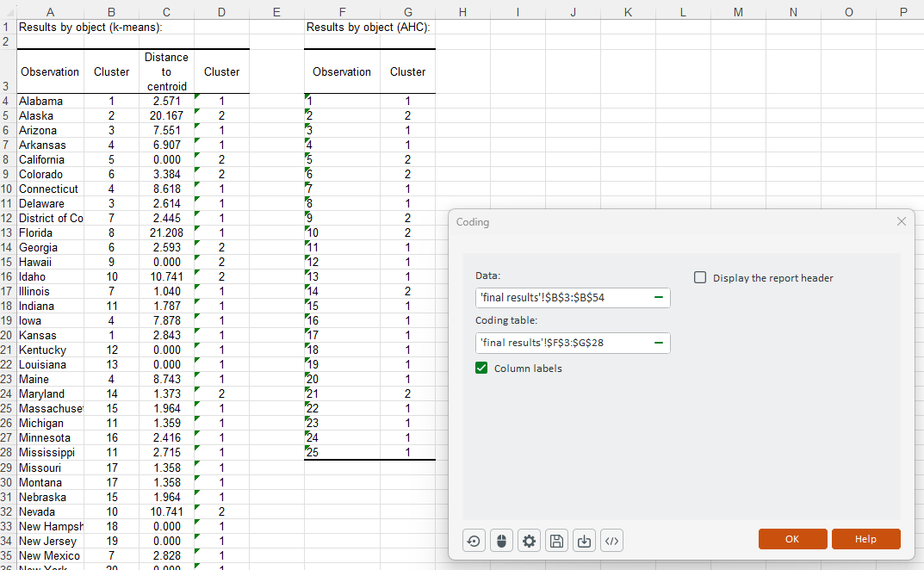924x570 pixels.
Task: Click cell 'Results by object (AHC):'
Action: pos(369,27)
